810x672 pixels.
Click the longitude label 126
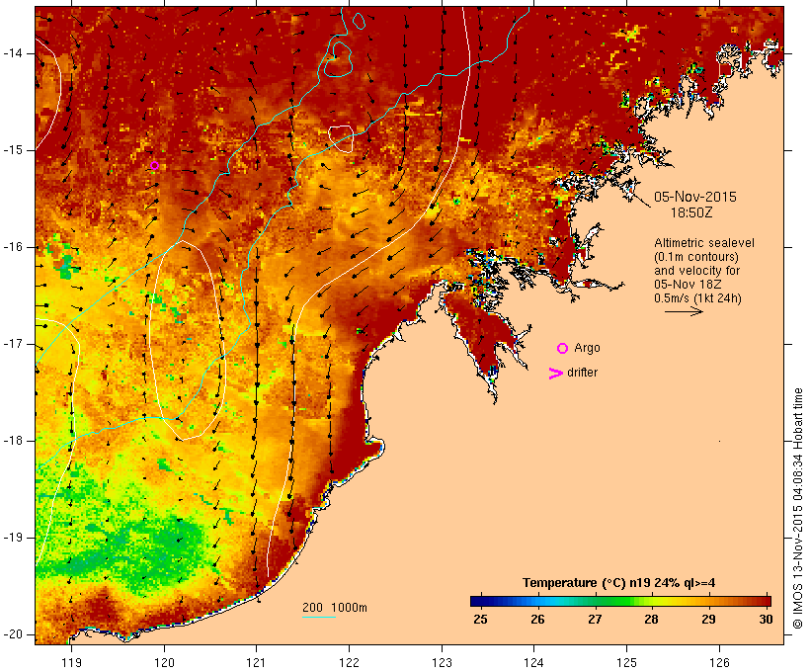pyautogui.click(x=719, y=662)
